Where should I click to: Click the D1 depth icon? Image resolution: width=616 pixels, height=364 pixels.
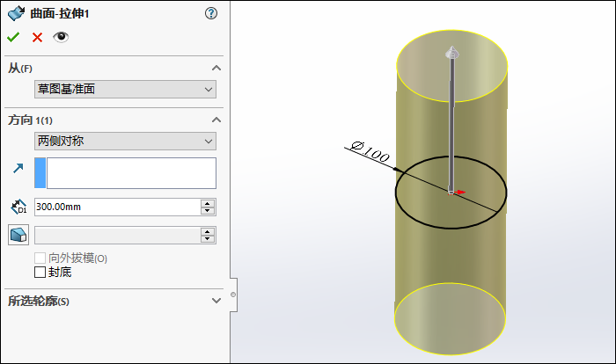18,207
